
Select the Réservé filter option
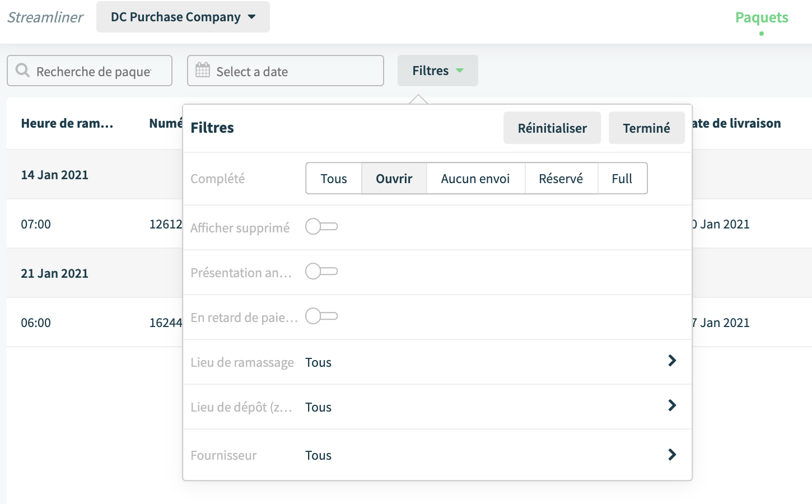(561, 179)
